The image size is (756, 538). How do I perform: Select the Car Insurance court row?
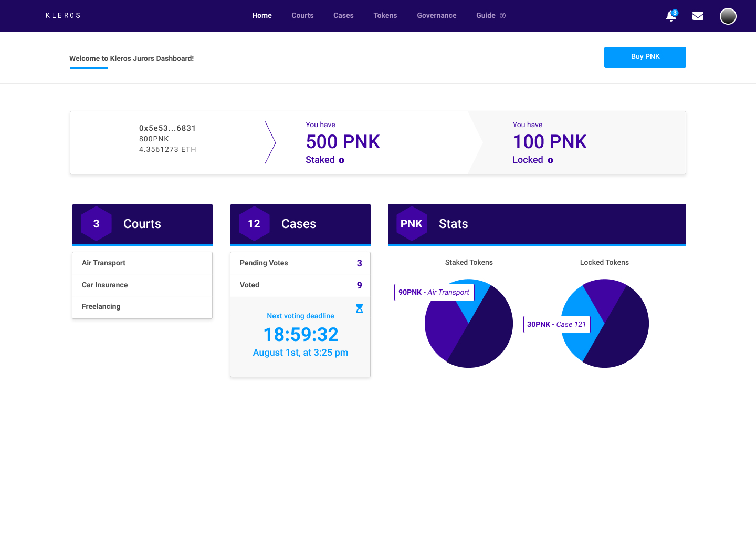click(x=142, y=285)
